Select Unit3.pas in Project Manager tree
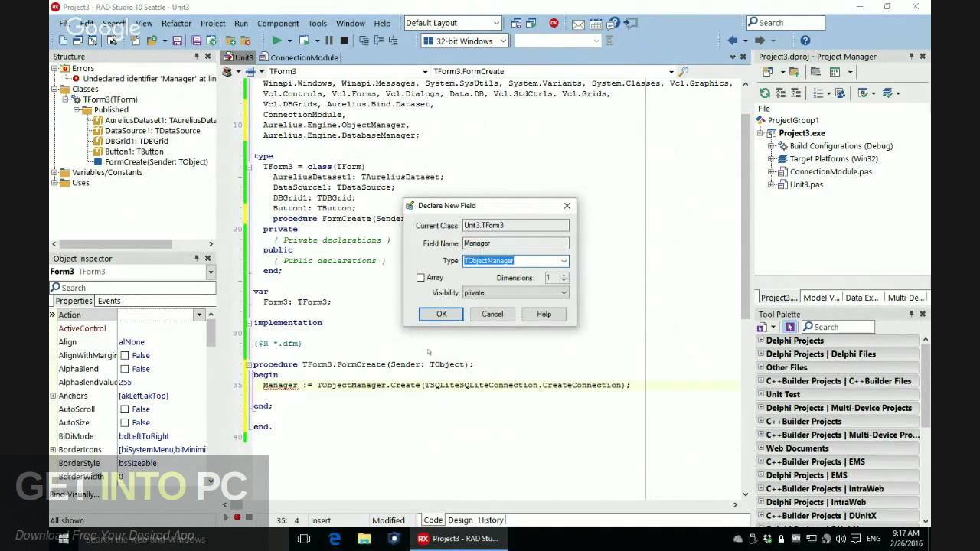This screenshot has width=980, height=551. pos(806,184)
